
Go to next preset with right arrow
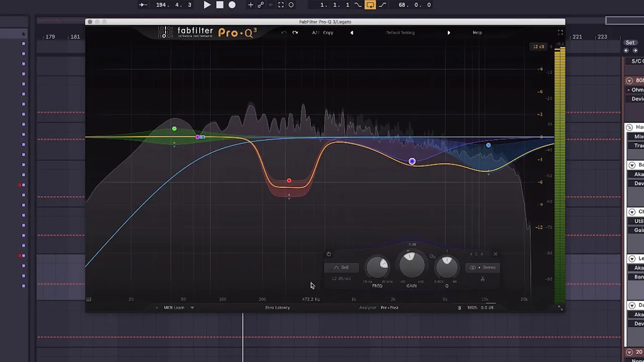449,33
